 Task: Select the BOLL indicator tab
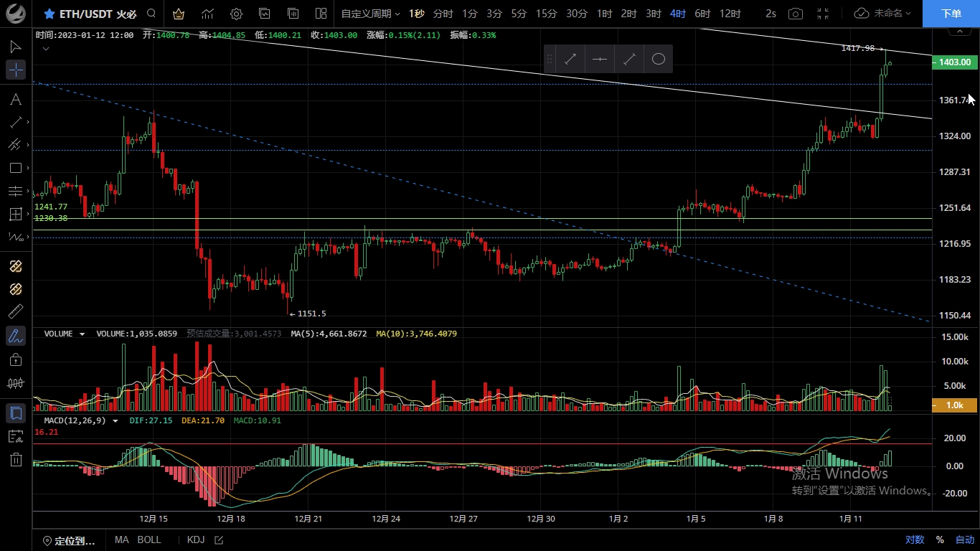click(149, 540)
